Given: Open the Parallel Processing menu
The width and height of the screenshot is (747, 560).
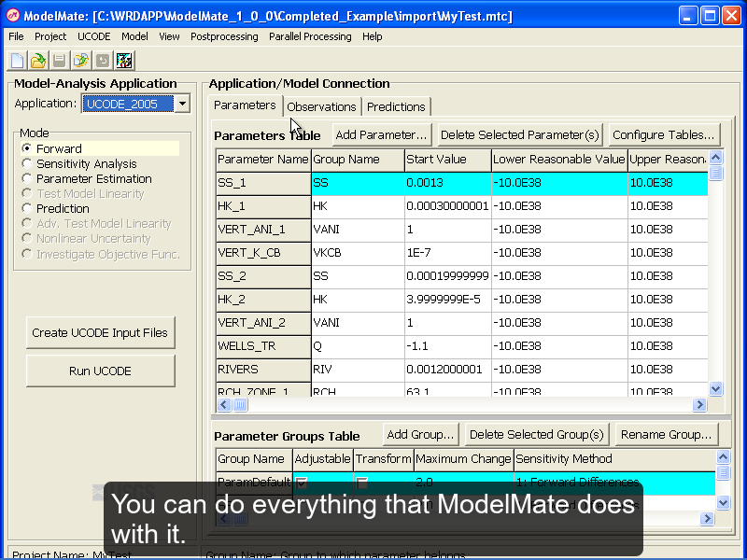Looking at the screenshot, I should tap(310, 36).
